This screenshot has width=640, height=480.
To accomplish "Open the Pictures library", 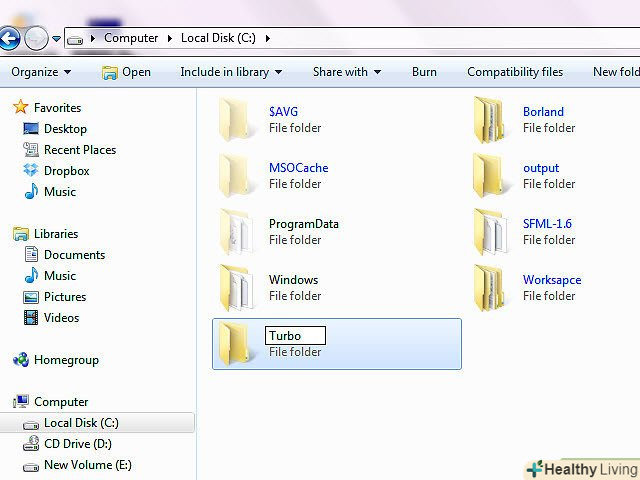I will 65,297.
